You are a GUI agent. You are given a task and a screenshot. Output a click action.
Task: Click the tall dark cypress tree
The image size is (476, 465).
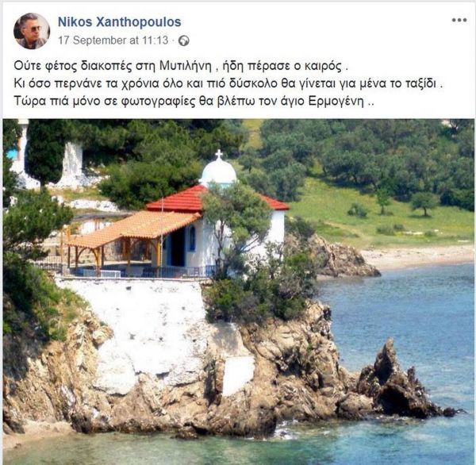coord(44,153)
